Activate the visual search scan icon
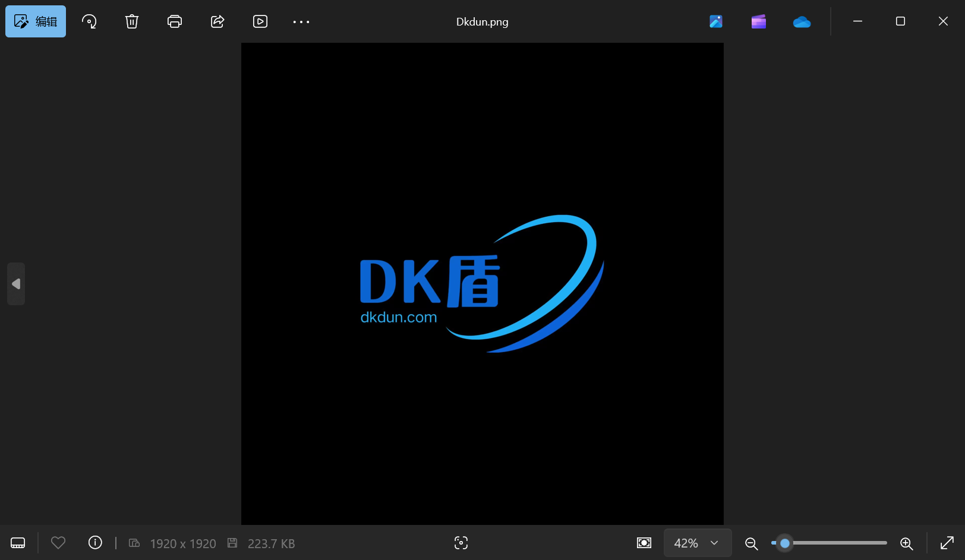This screenshot has height=560, width=965. pos(461,543)
